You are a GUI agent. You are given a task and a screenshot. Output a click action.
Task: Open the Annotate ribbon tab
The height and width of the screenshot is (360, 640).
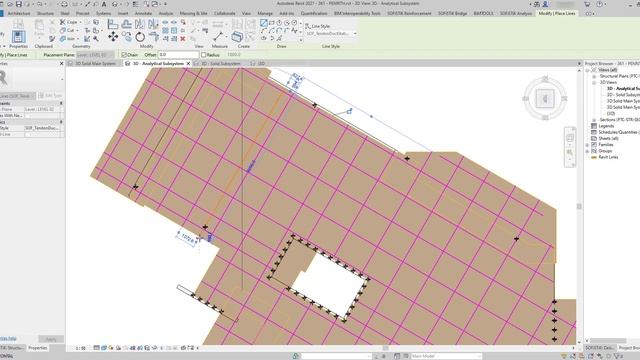point(143,13)
